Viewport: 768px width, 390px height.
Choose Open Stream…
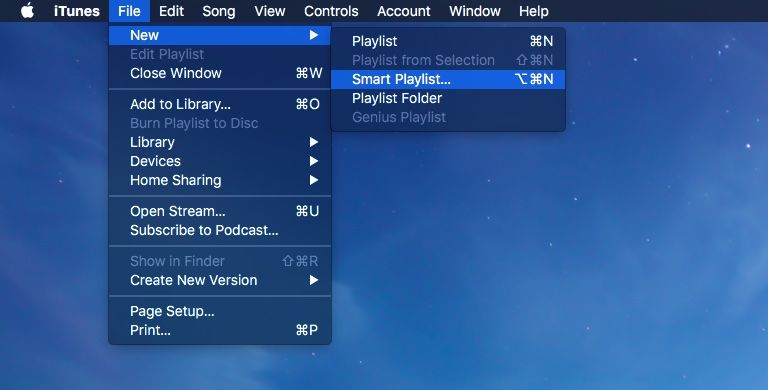(x=220, y=212)
